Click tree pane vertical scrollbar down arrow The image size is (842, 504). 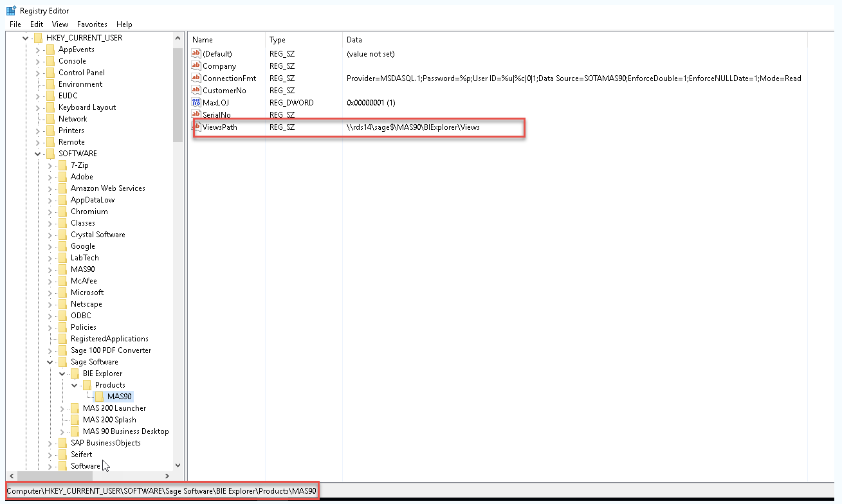(x=178, y=465)
